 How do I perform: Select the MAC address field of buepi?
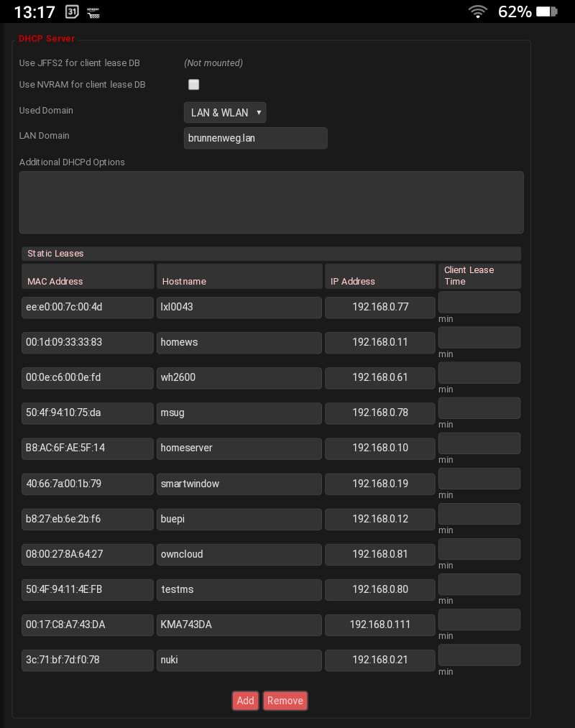[88, 519]
